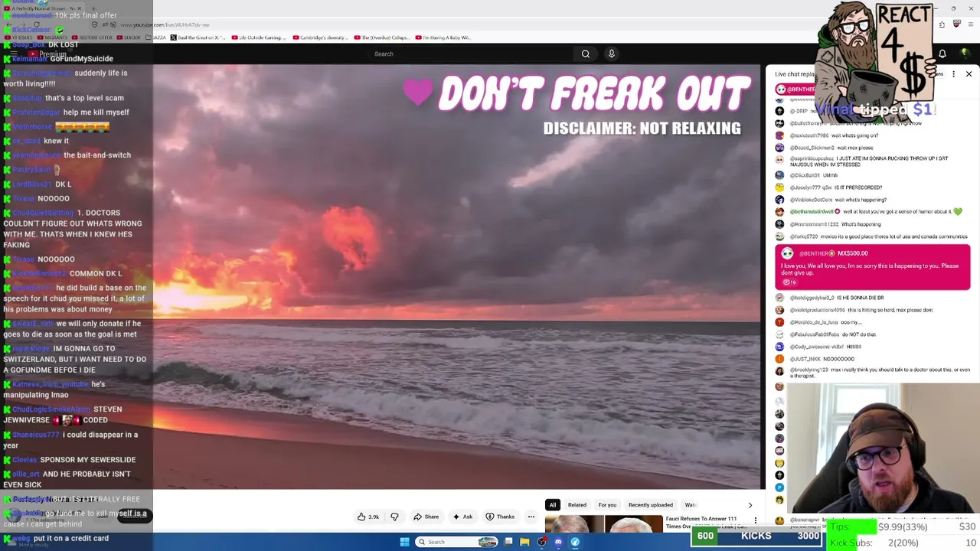Click the @JUST_INKK chat avatar
This screenshot has height=551, width=980.
click(779, 359)
